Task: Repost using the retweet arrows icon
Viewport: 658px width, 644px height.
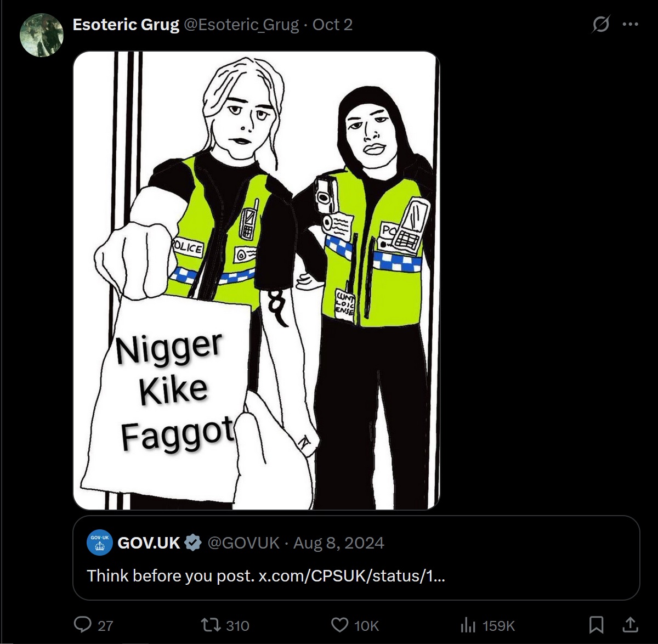Action: 210,625
